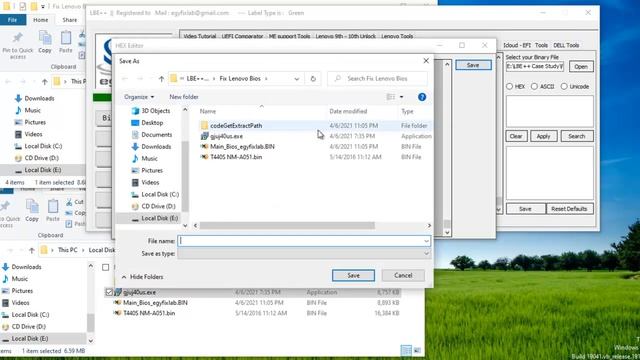Open Videos in lower Explorer navigation pane
This screenshot has width=640, height=360.
point(16,303)
